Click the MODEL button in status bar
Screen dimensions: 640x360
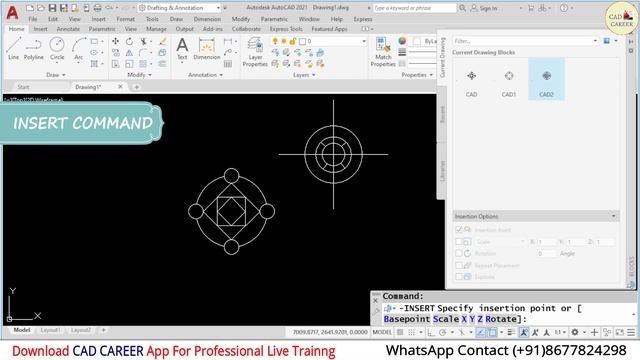pyautogui.click(x=382, y=332)
